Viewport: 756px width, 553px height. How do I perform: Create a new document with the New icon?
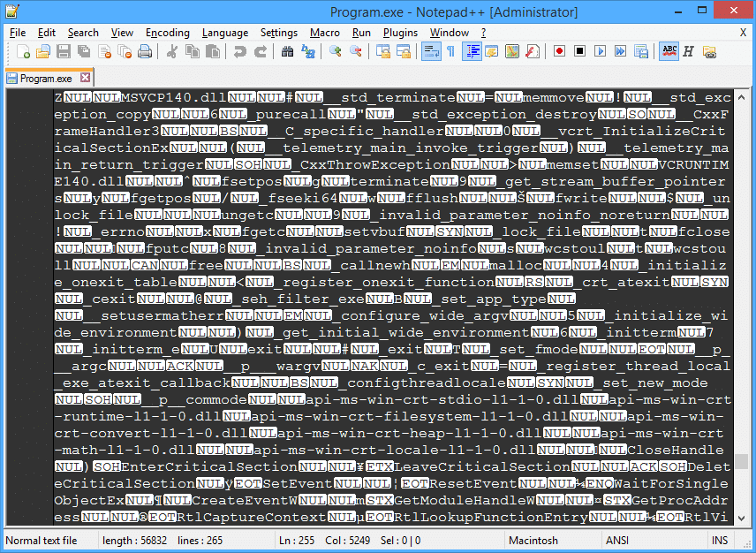pyautogui.click(x=23, y=51)
